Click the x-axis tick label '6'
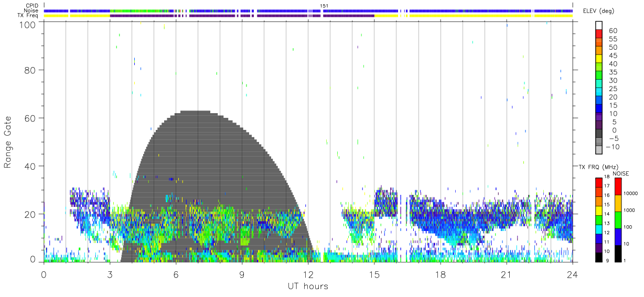The height and width of the screenshot is (297, 644). pyautogui.click(x=176, y=274)
